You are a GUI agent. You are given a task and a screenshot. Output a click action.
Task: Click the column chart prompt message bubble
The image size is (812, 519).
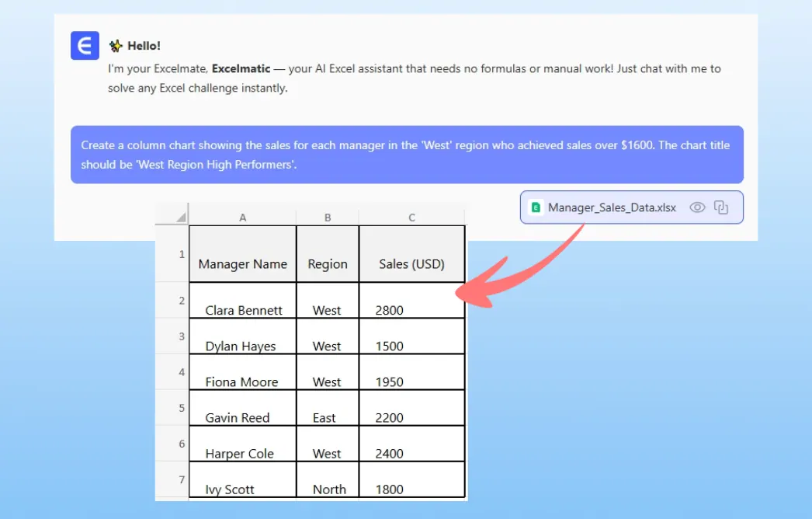[407, 155]
